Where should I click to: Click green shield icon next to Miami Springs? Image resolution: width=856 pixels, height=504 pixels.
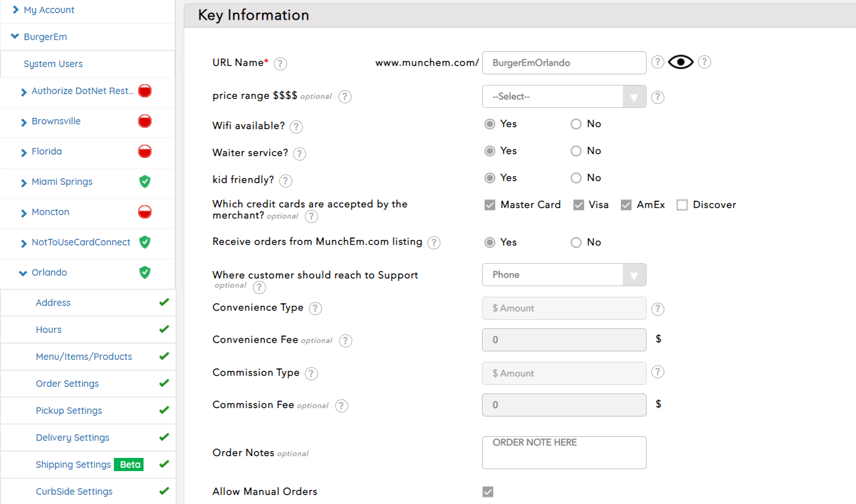pos(145,182)
